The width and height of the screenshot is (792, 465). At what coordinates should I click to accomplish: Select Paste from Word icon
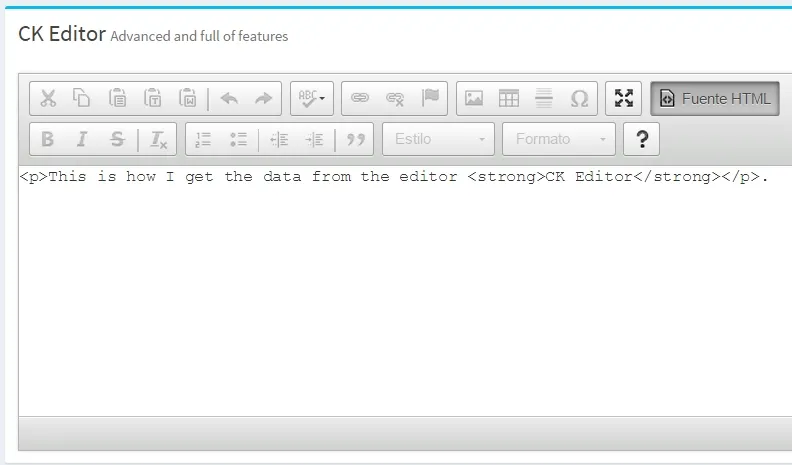[x=187, y=98]
